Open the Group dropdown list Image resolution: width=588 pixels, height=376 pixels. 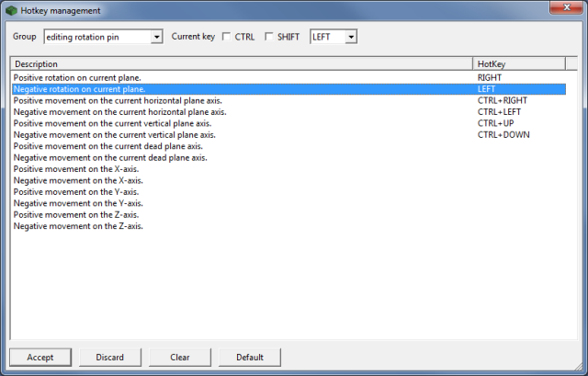[x=156, y=37]
